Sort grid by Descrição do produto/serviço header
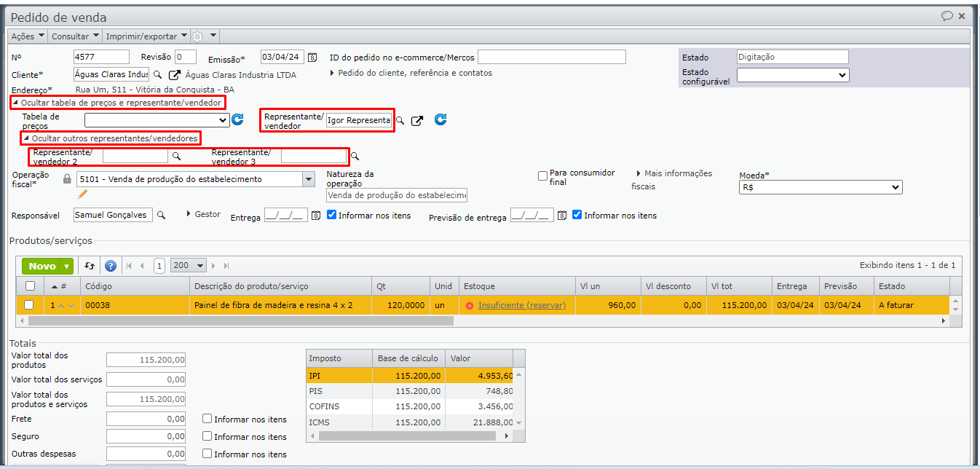This screenshot has width=980, height=469. coord(280,286)
